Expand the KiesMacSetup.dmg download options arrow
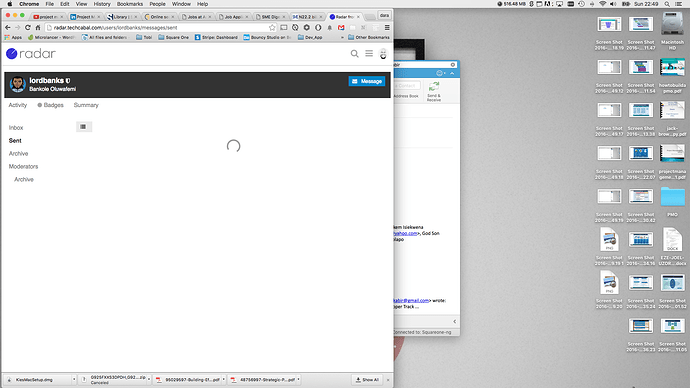Screen dimensions: 690x388 (x=74, y=379)
